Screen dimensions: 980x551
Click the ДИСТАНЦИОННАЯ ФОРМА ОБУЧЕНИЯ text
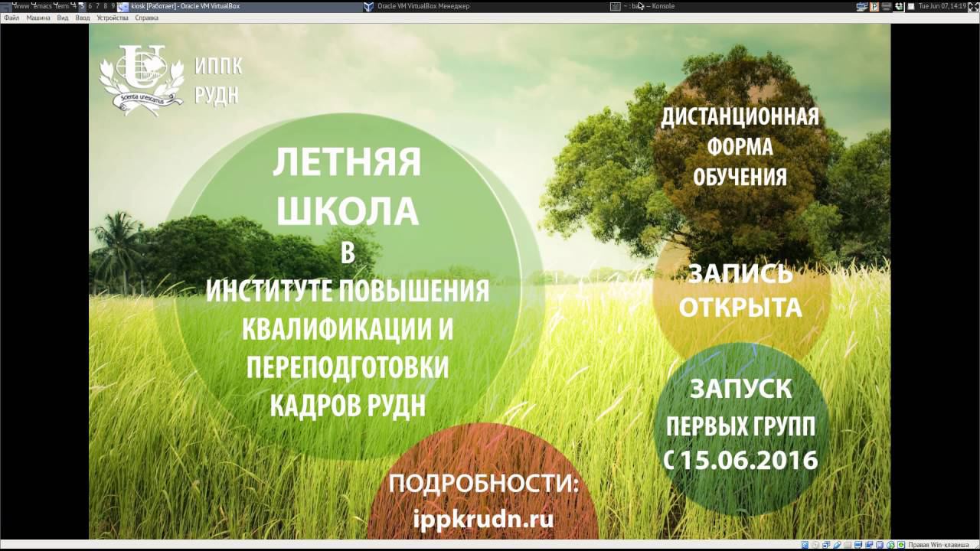point(740,147)
